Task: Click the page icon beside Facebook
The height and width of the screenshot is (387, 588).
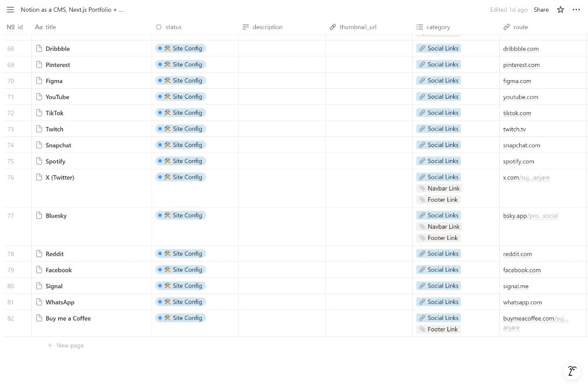Action: [x=39, y=270]
